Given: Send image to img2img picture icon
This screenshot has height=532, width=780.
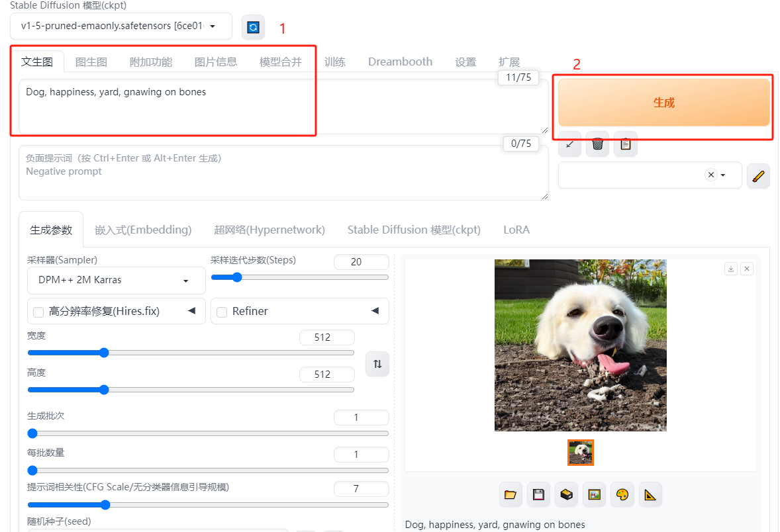Looking at the screenshot, I should (595, 495).
